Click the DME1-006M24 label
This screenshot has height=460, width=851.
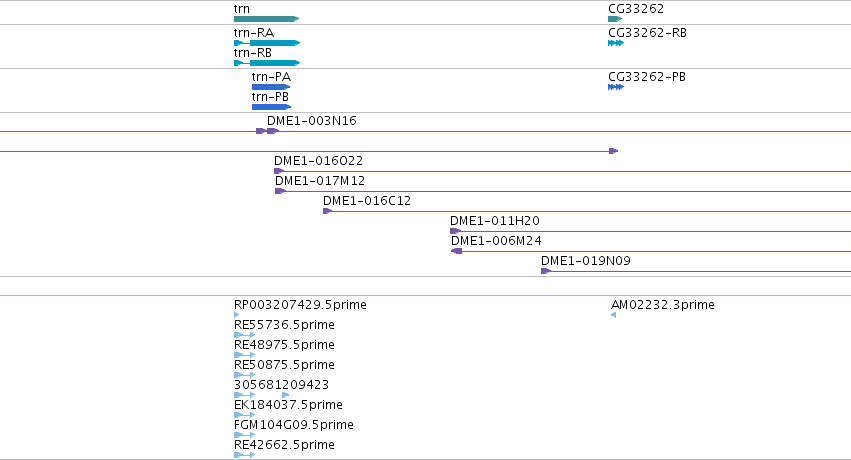(497, 241)
